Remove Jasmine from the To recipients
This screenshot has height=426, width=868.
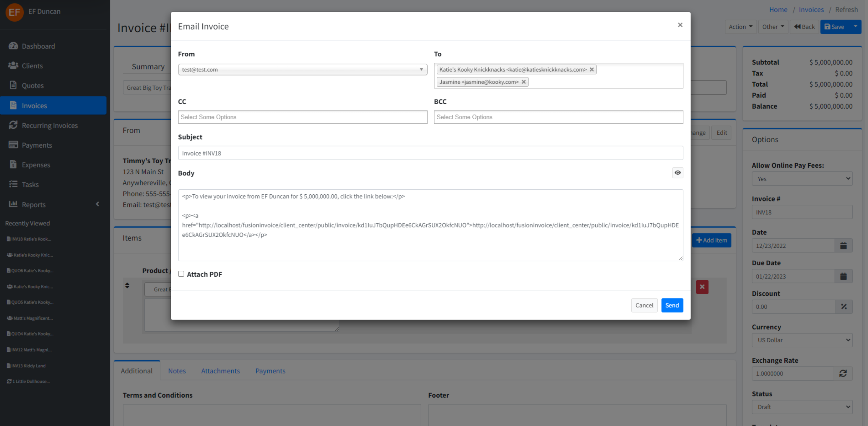524,82
